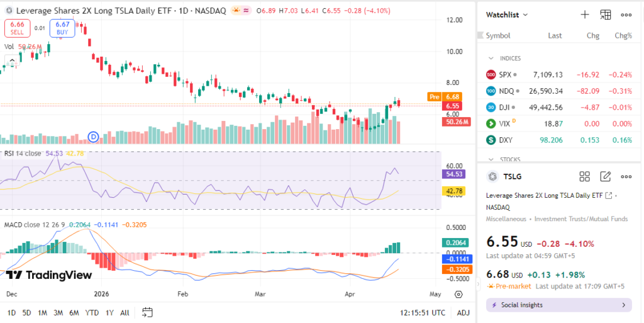
Task: Toggle ADJ adjusted data
Action: (x=463, y=313)
